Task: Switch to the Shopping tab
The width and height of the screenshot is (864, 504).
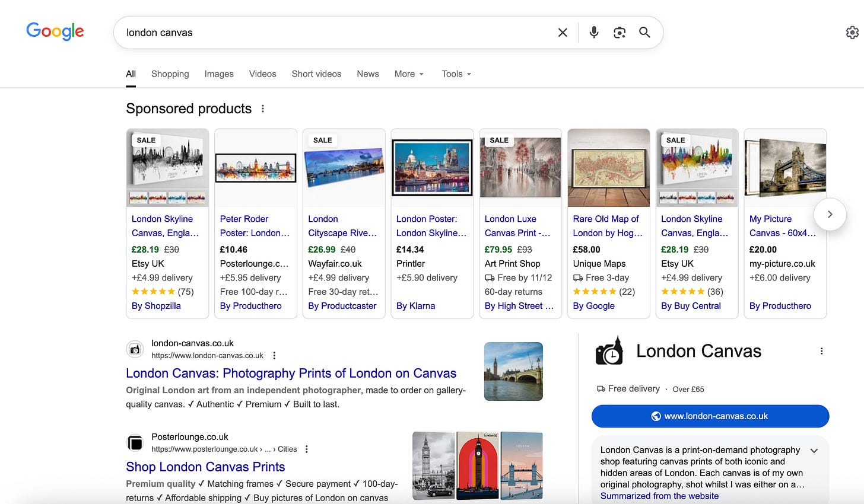Action: pyautogui.click(x=170, y=74)
